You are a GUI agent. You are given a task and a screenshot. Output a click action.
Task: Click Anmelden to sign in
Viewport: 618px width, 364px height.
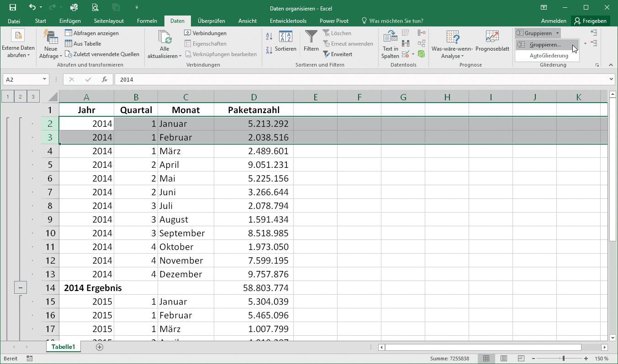(x=554, y=21)
